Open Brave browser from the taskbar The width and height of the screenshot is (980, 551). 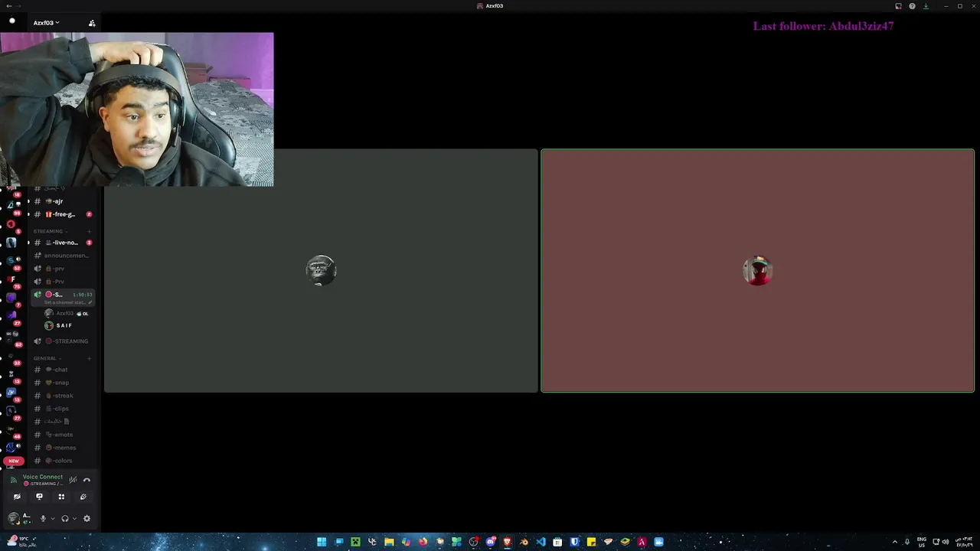tap(507, 542)
